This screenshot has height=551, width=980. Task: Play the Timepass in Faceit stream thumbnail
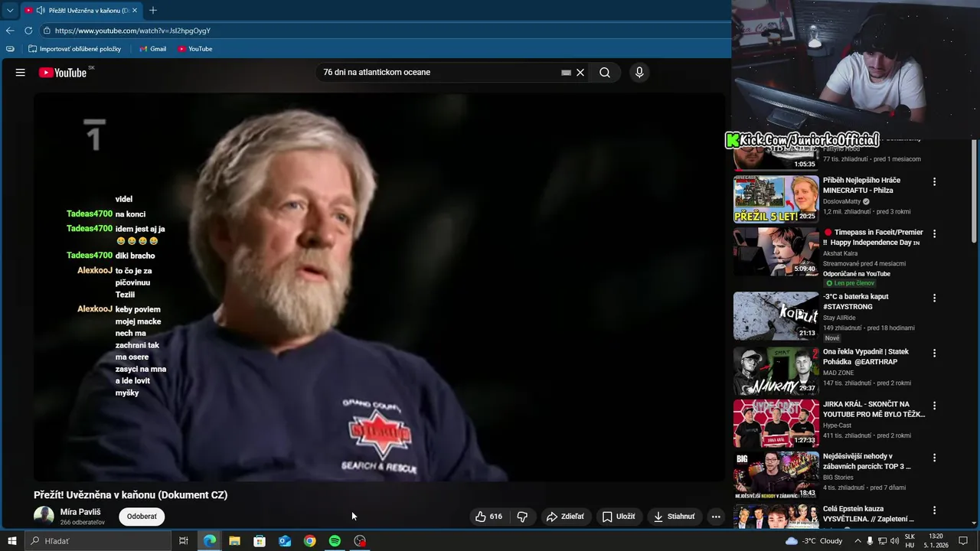point(776,251)
